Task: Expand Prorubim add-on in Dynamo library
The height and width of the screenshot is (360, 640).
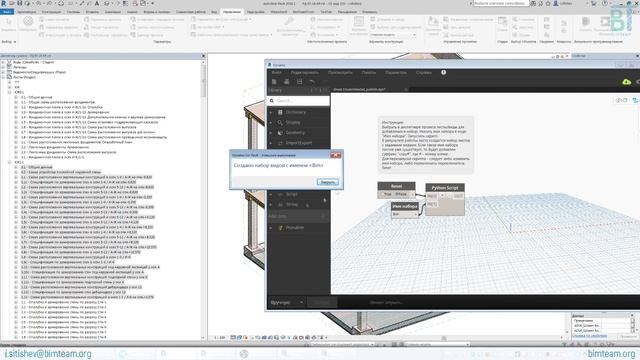Action: point(271,228)
